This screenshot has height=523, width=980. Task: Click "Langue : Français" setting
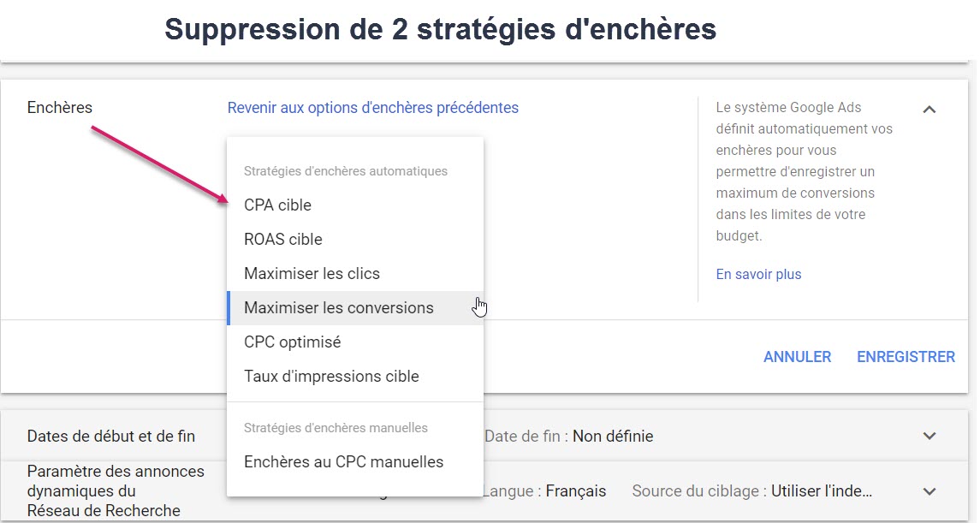tap(545, 491)
